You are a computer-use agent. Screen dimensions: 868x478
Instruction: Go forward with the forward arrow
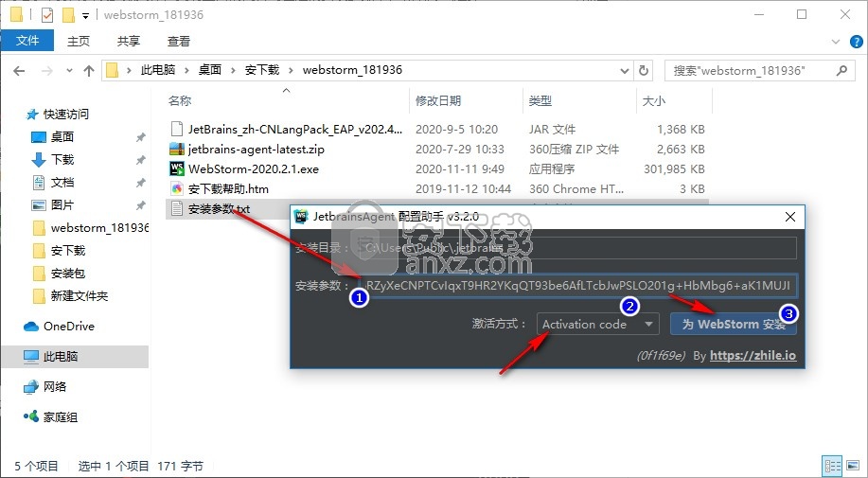coord(47,71)
